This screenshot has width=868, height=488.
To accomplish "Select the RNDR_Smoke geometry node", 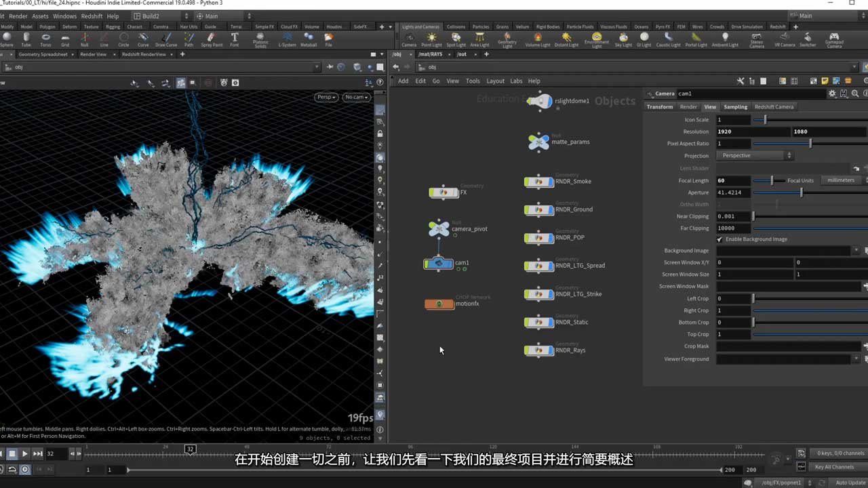I will (x=539, y=182).
